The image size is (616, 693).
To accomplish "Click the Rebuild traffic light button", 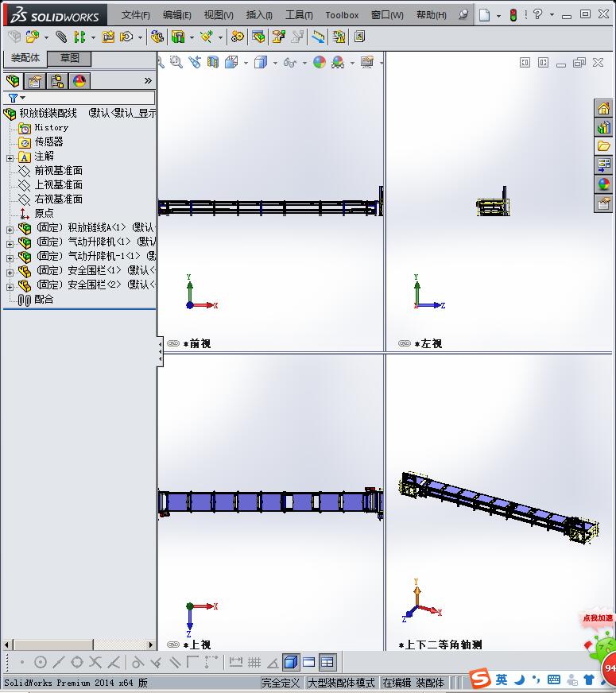I will (x=513, y=15).
